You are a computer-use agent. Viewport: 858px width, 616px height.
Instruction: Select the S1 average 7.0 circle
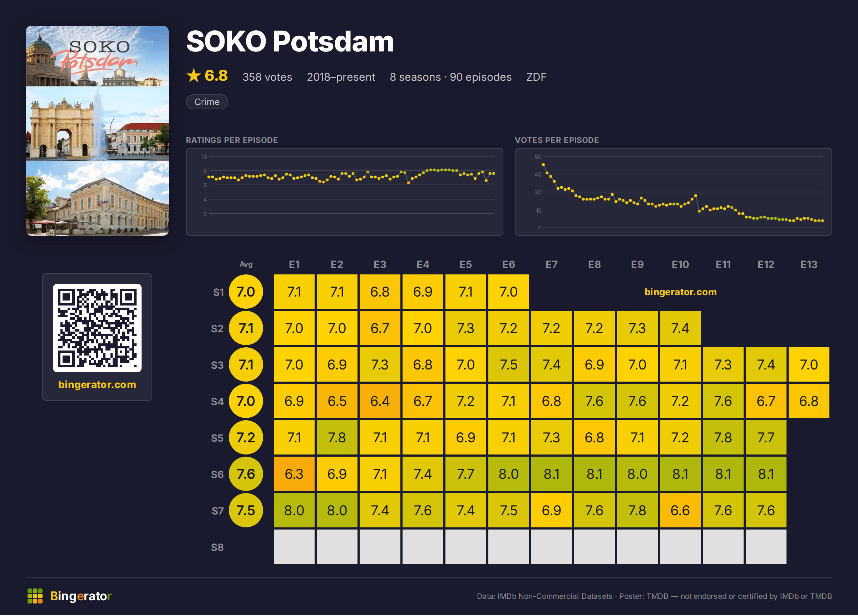[246, 292]
